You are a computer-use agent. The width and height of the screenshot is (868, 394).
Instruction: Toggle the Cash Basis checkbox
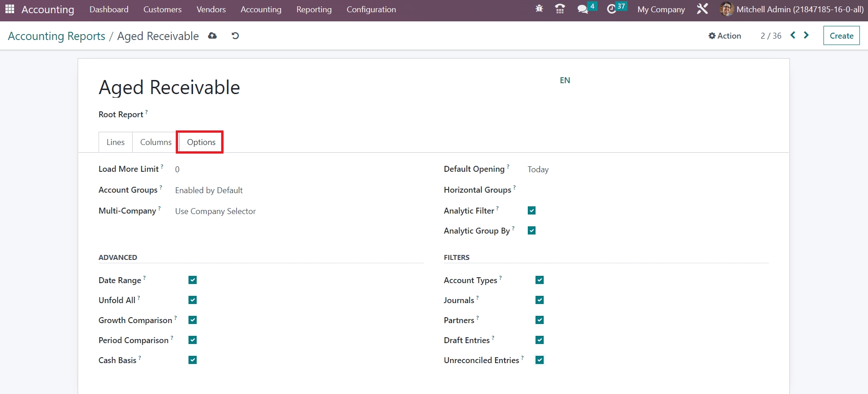193,360
